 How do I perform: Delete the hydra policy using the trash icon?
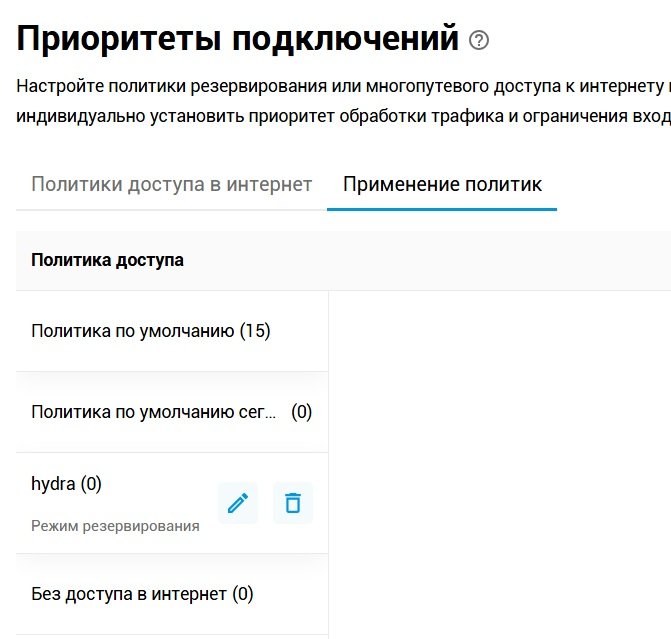tap(293, 503)
